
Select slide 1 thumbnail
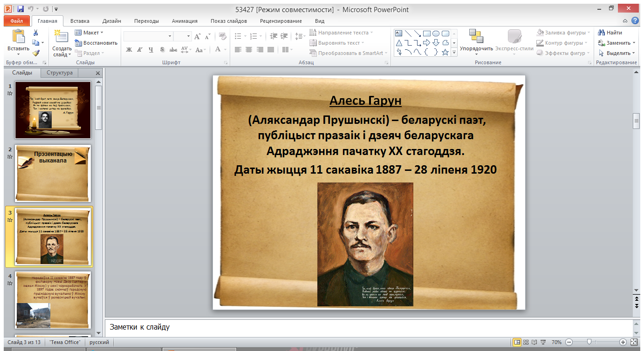coord(53,110)
